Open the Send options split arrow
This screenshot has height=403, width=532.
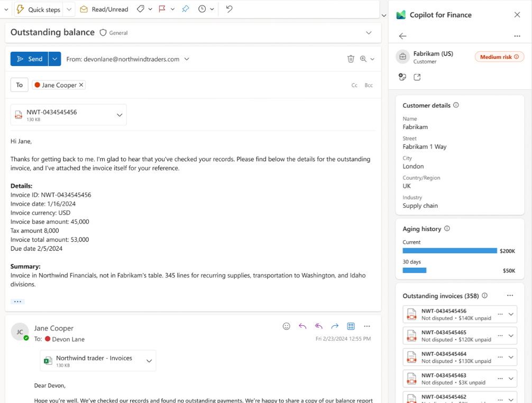(x=54, y=59)
